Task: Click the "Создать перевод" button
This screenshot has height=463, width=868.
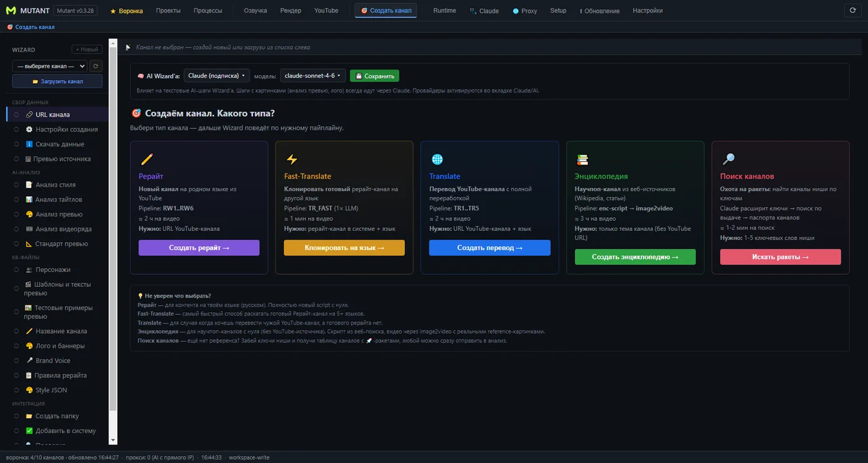Action: 490,248
